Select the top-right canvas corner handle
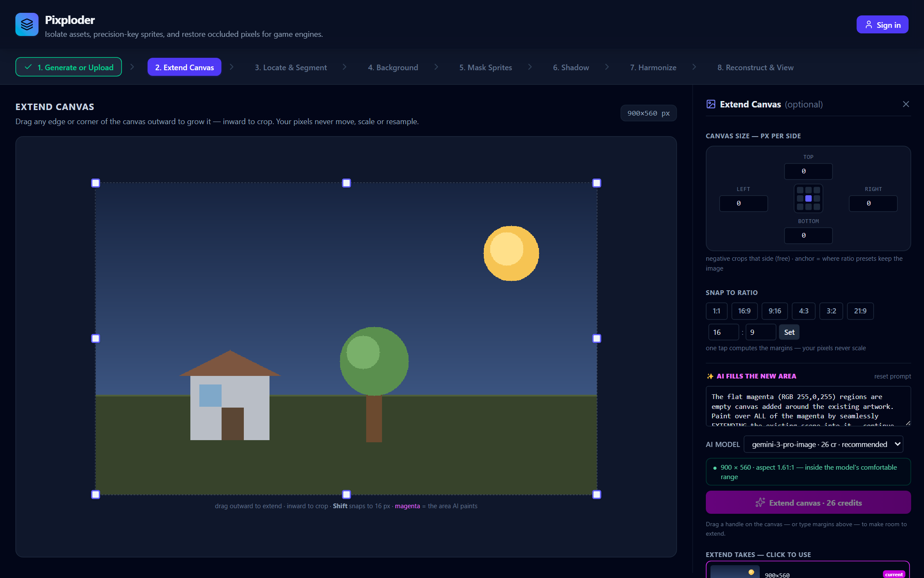This screenshot has height=578, width=924. [597, 183]
